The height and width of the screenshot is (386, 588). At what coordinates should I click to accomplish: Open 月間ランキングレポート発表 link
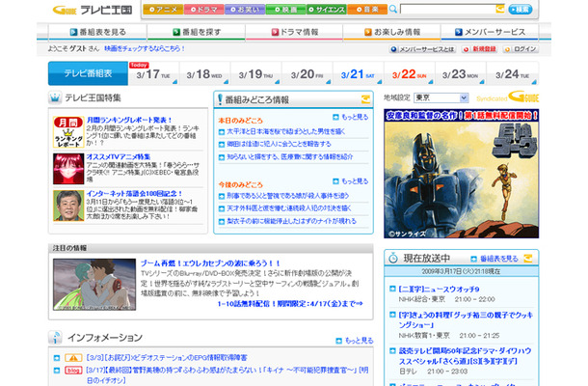pyautogui.click(x=129, y=120)
